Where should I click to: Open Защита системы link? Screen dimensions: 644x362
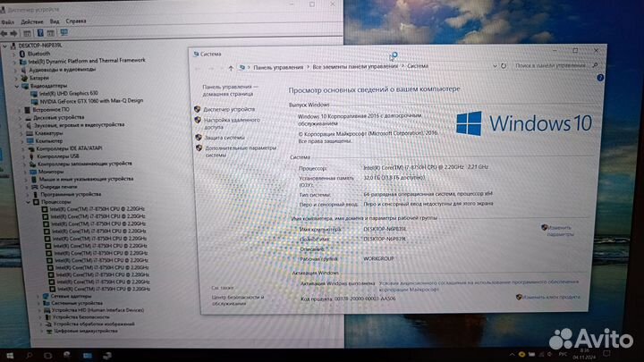(225, 138)
